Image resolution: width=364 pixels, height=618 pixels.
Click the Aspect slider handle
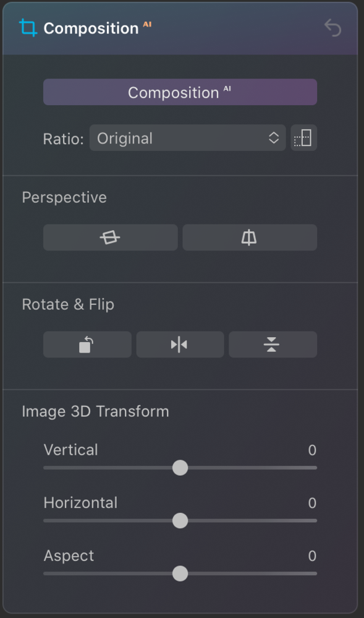(180, 573)
